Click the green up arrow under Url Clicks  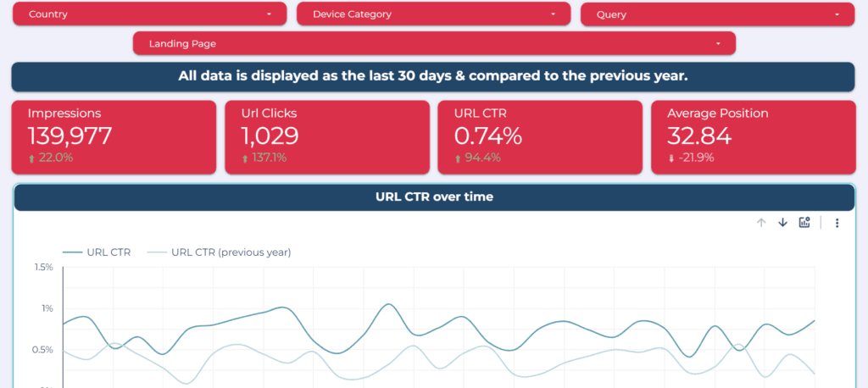[x=246, y=158]
